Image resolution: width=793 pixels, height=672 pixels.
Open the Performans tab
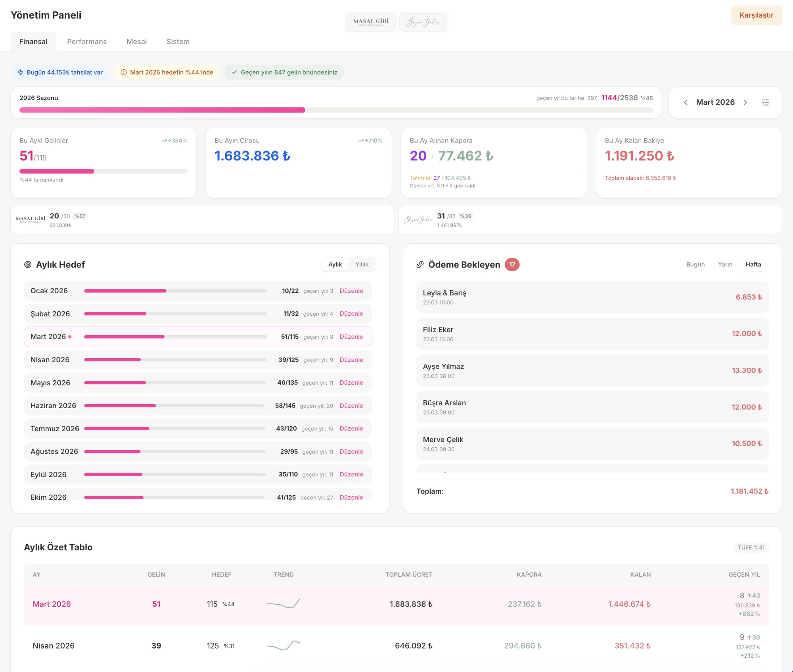tap(87, 42)
